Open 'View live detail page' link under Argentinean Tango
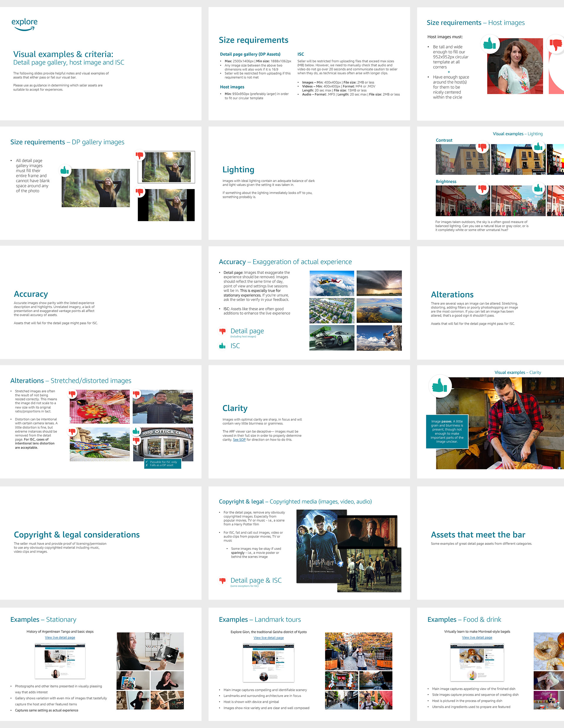 (x=60, y=637)
